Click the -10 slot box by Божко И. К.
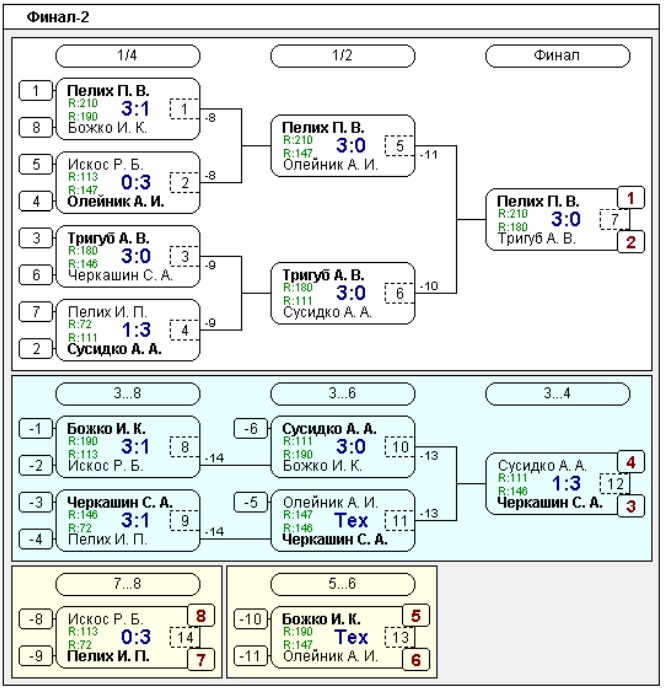Image resolution: width=667 pixels, height=691 pixels. (251, 619)
